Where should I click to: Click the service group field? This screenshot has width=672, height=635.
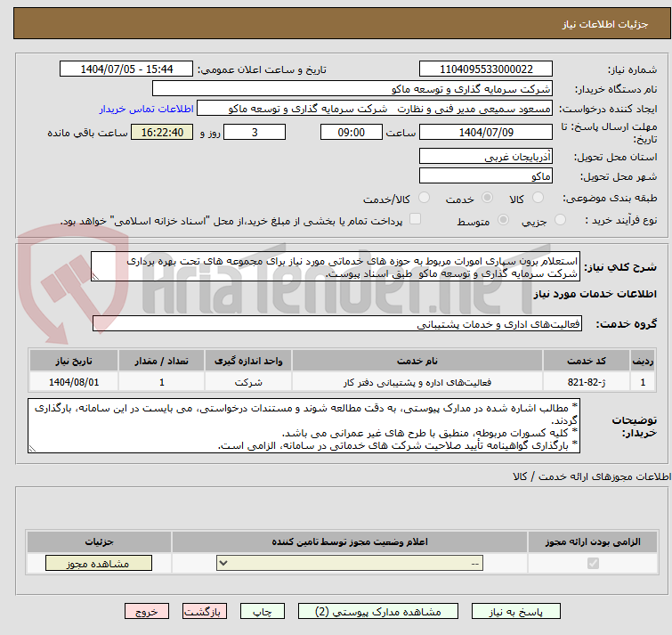pos(336,323)
